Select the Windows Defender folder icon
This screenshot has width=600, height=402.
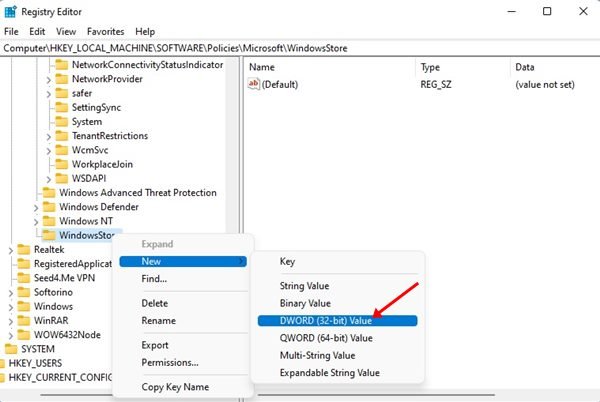pos(49,207)
